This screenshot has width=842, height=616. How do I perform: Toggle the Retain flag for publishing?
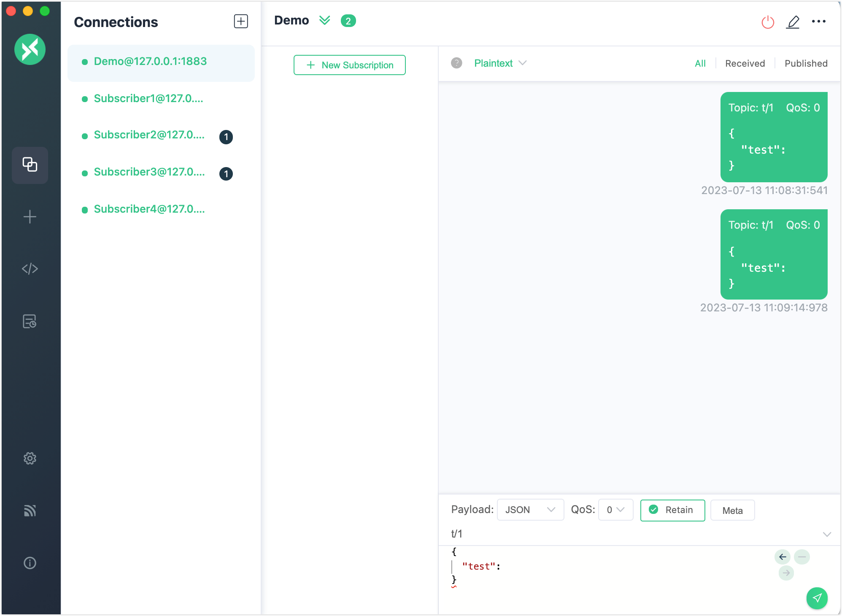tap(672, 510)
